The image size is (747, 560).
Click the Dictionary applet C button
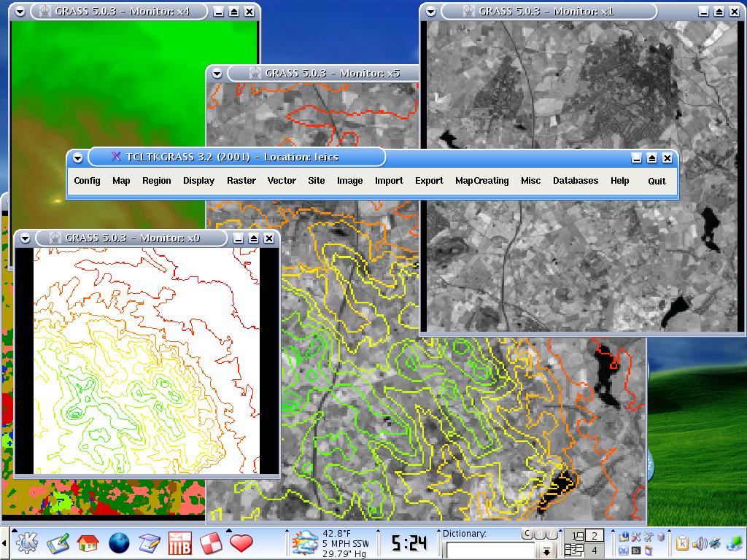click(x=526, y=534)
